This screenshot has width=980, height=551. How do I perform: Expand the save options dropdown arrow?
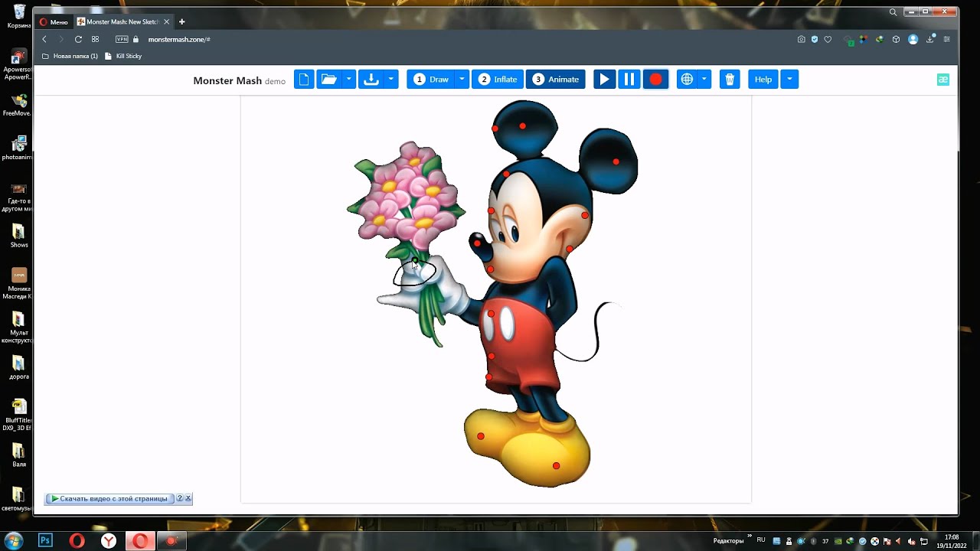coord(391,80)
